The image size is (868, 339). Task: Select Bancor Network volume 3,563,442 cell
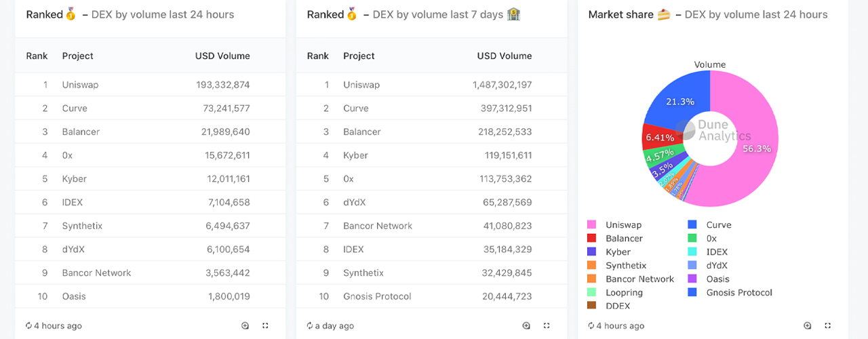[228, 273]
